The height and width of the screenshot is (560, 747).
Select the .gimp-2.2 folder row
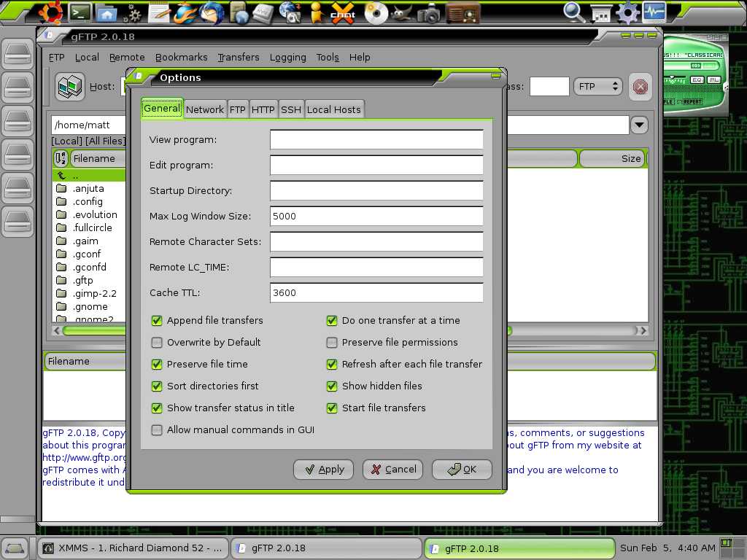tap(88, 293)
